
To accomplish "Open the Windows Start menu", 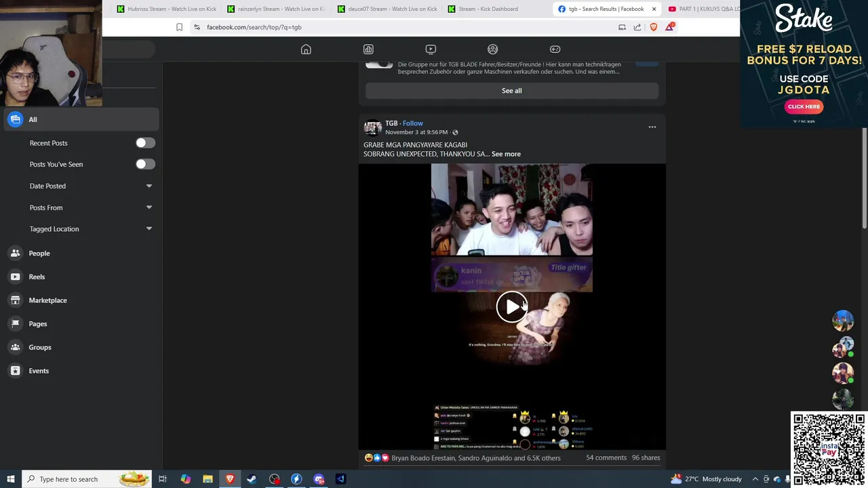I will 11,479.
